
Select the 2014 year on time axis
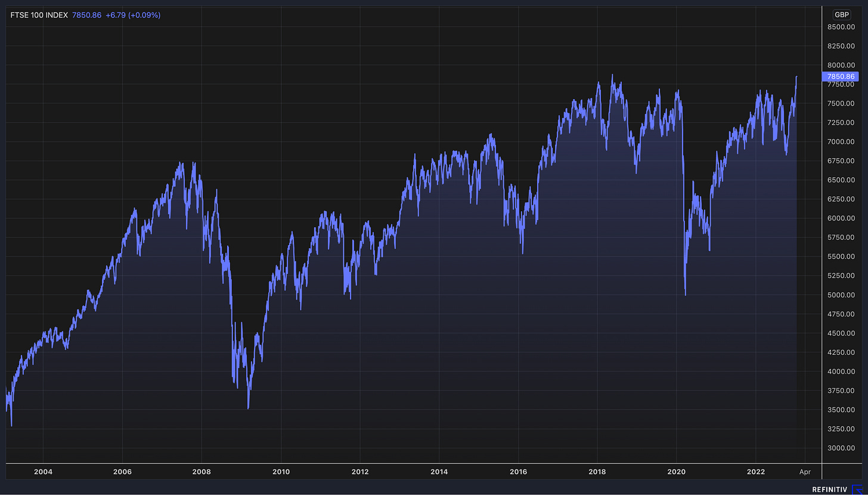tap(439, 472)
